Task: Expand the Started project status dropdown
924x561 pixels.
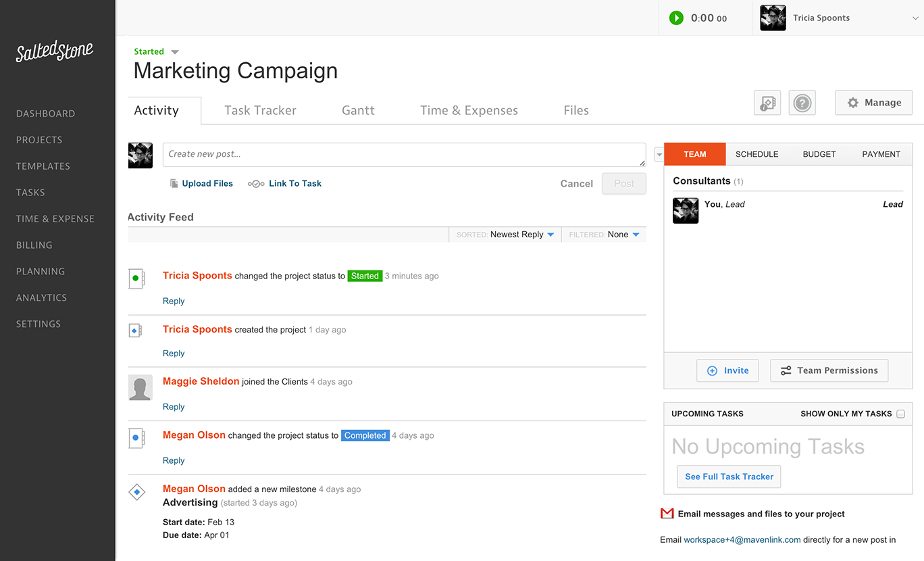Action: click(x=175, y=52)
